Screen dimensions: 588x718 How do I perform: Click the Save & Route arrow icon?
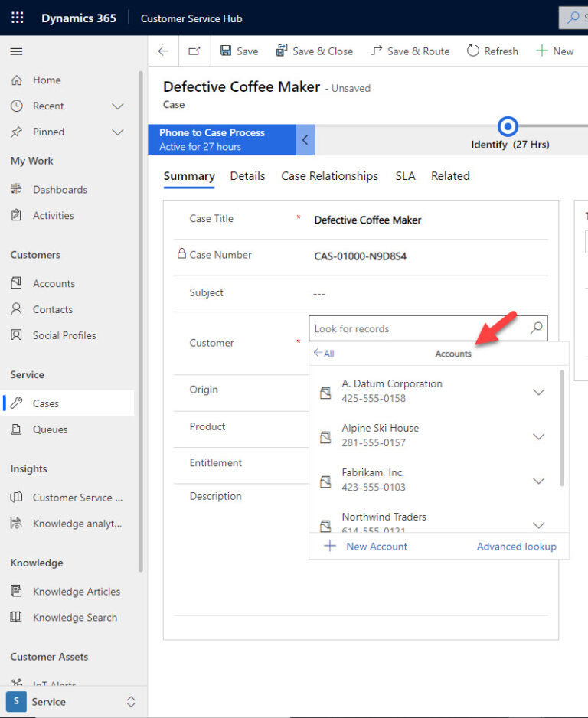click(x=376, y=51)
